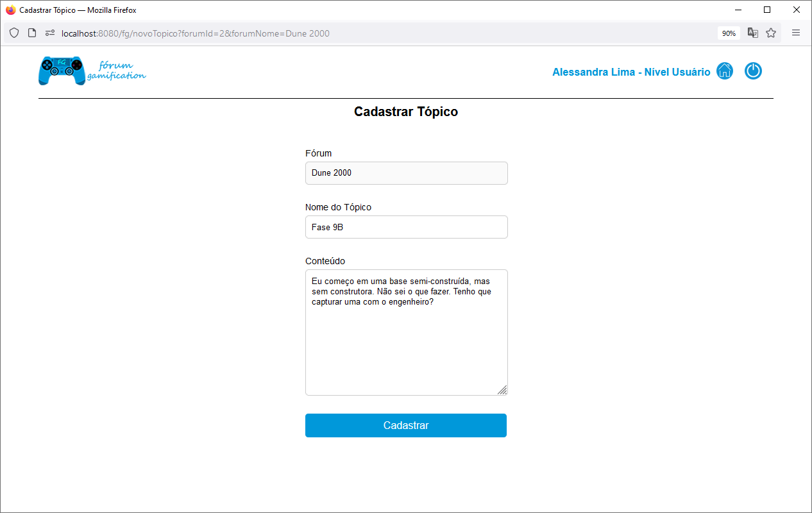This screenshot has height=513, width=812.
Task: Bookmark this page with star icon
Action: point(771,33)
